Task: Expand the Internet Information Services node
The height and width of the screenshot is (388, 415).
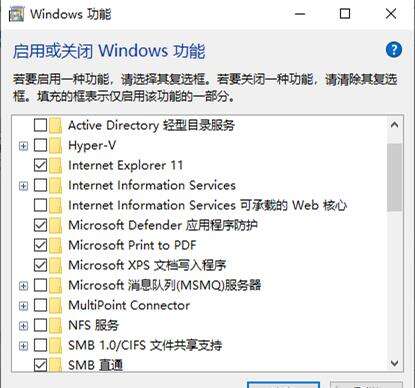Action: 23,186
